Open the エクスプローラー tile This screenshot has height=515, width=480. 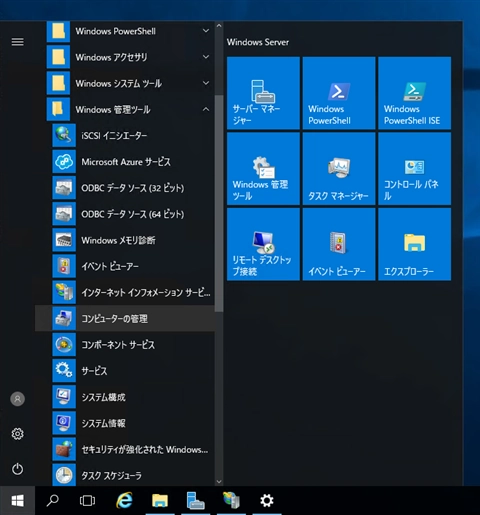pos(415,244)
